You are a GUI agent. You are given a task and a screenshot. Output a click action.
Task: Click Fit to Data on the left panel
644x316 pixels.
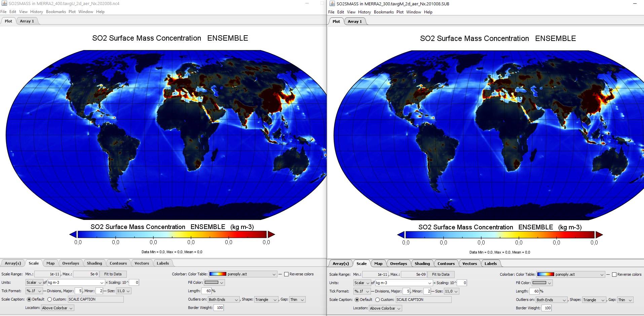pos(113,274)
